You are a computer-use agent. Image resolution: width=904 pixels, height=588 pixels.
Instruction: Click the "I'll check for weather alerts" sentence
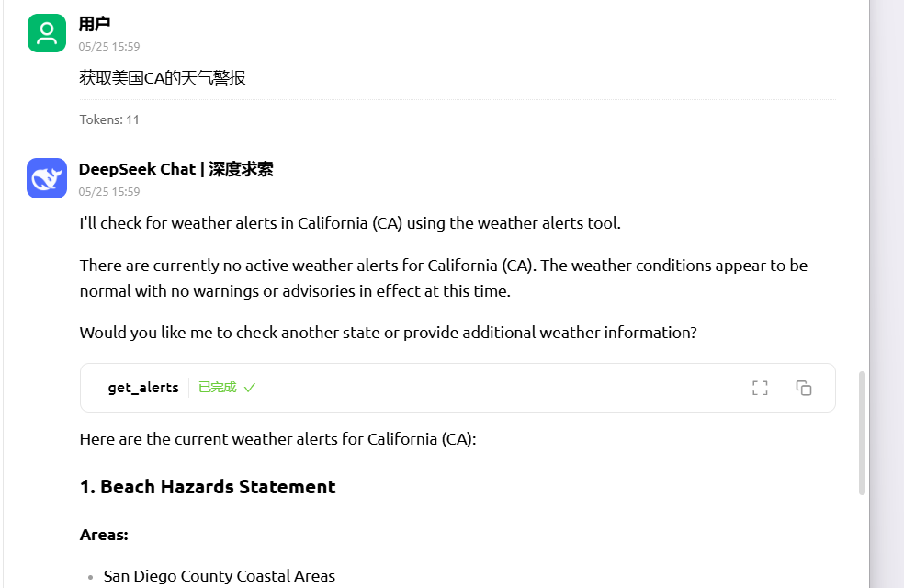350,223
